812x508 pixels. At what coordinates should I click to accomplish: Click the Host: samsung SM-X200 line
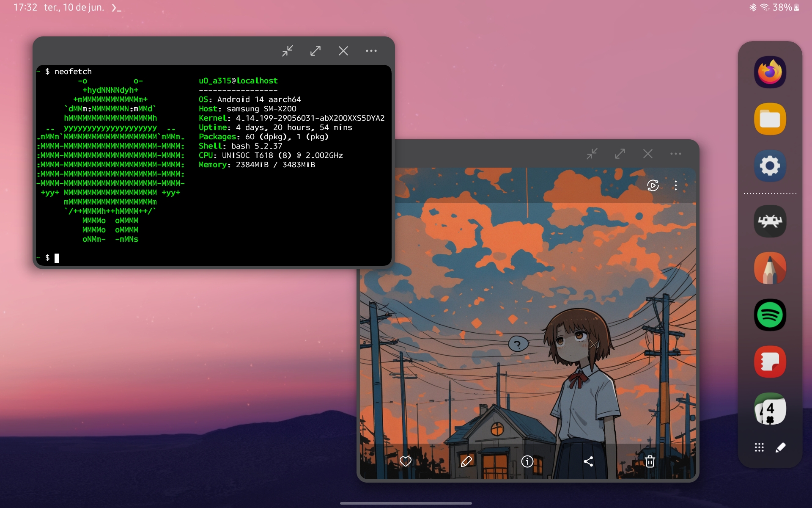247,109
